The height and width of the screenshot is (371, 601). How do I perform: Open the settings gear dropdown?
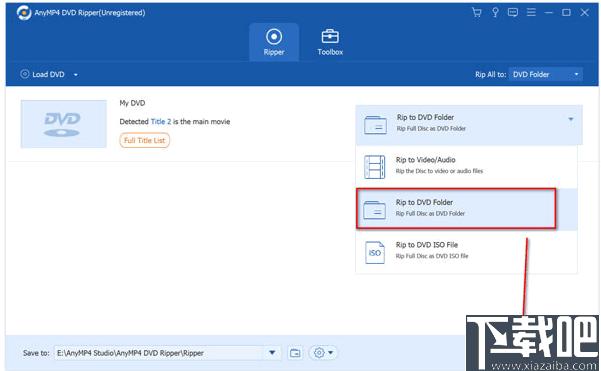(x=323, y=353)
